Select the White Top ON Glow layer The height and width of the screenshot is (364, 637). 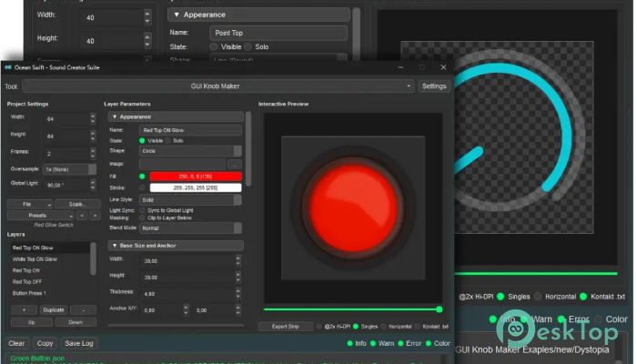pos(49,259)
